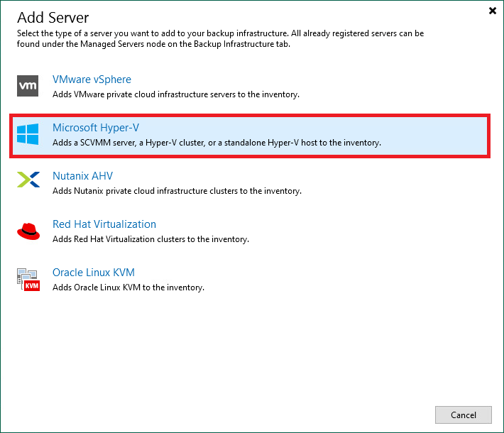Click the Red Hat fedora hat icon
The width and height of the screenshot is (504, 433).
[x=28, y=231]
